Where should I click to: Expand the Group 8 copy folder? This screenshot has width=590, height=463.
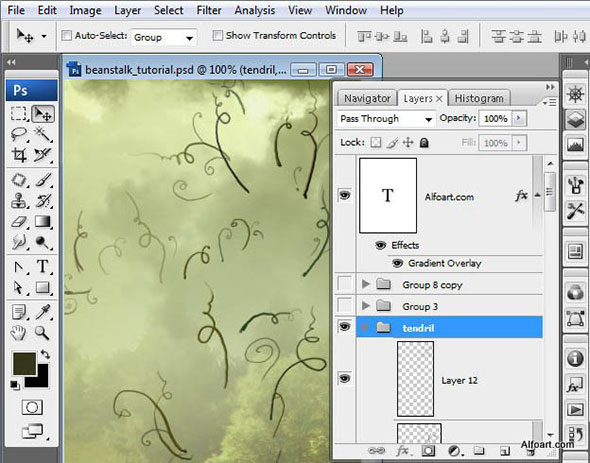[x=365, y=284]
